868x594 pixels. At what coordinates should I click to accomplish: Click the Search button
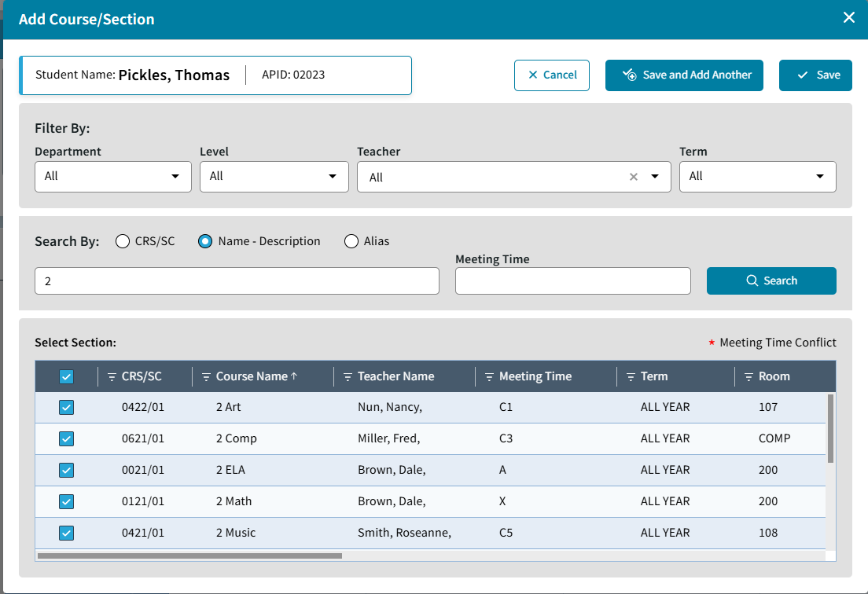[771, 281]
